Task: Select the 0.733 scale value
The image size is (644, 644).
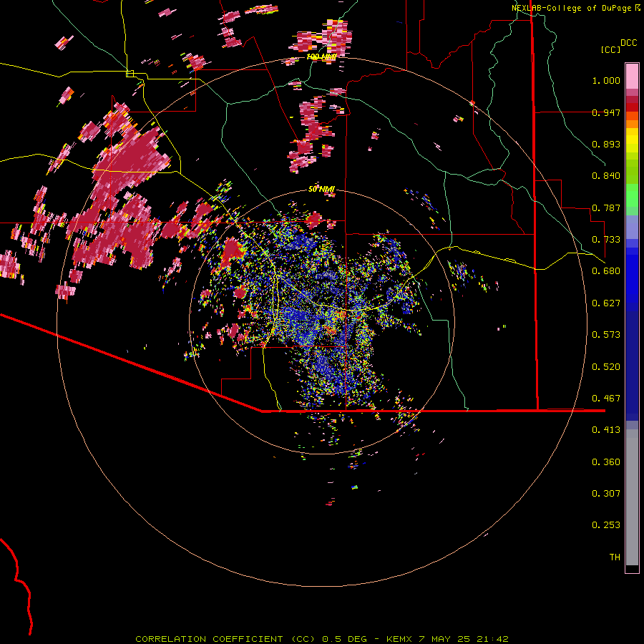Action: [x=606, y=240]
